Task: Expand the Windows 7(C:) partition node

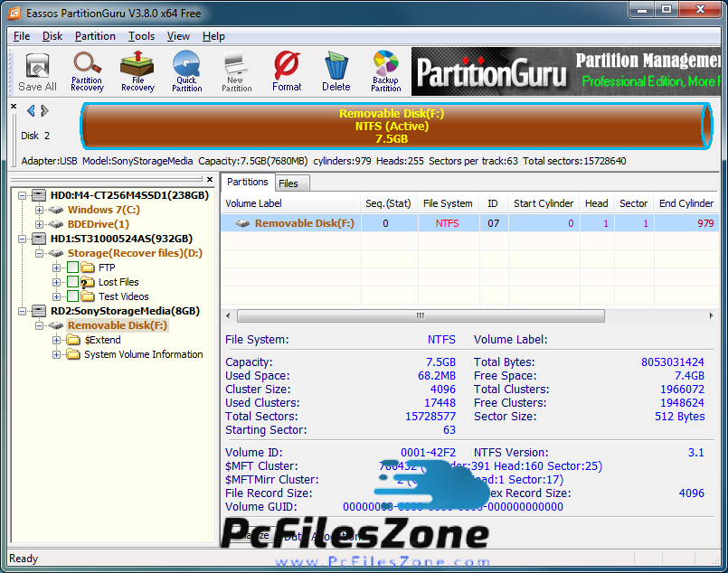Action: (x=40, y=210)
